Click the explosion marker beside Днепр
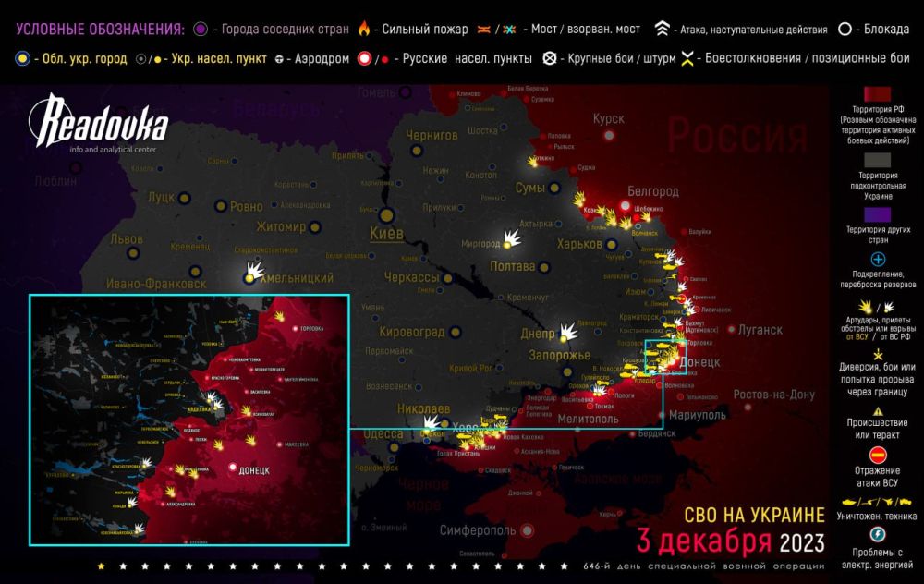The image size is (924, 584). (569, 332)
